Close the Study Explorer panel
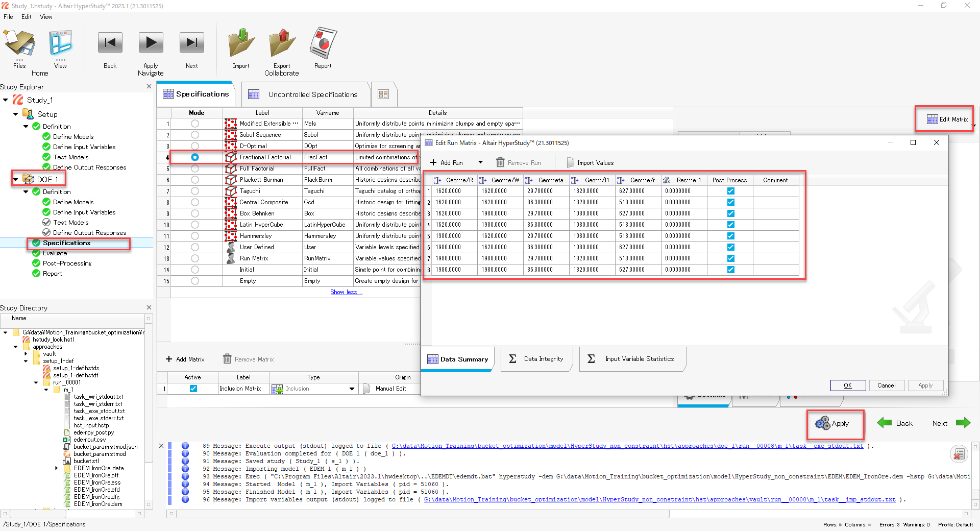Screen dimensions: 980x531 149,86
